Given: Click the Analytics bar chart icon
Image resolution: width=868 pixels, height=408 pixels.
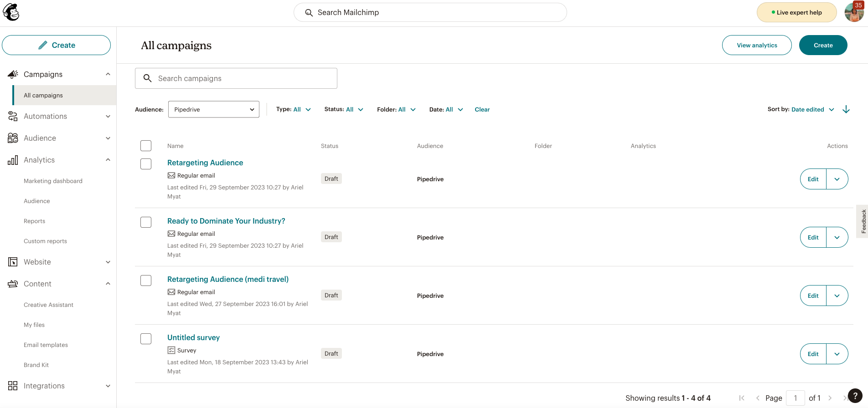Looking at the screenshot, I should point(13,160).
